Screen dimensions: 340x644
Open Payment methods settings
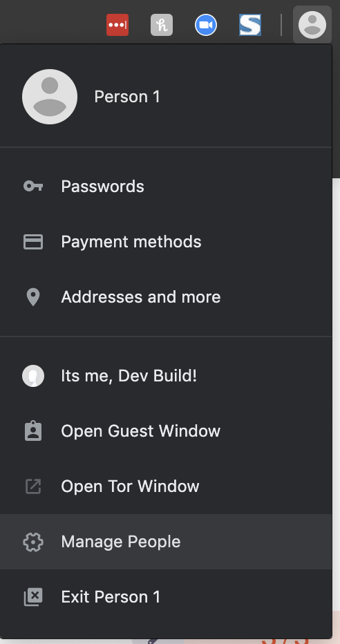[166, 242]
